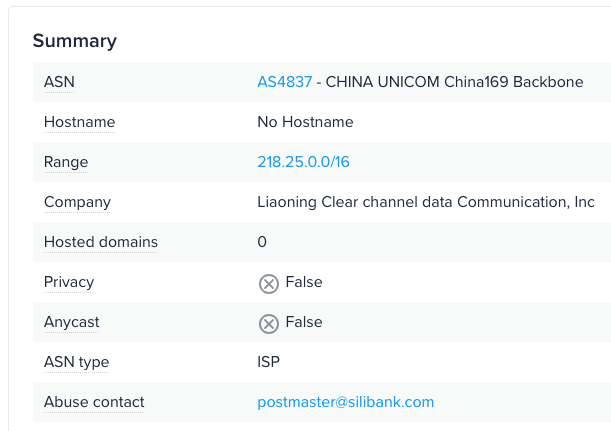The width and height of the screenshot is (611, 431).
Task: Click the cross icon beside Anycast False
Action: pos(268,323)
